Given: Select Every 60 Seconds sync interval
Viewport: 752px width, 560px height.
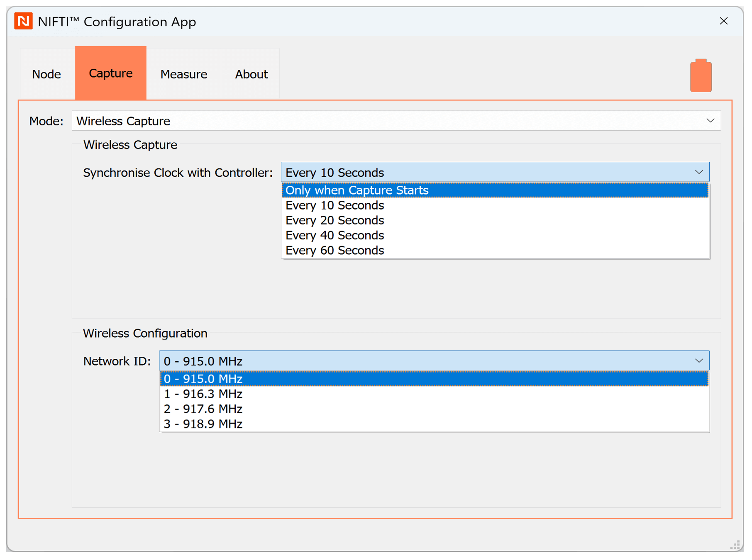Looking at the screenshot, I should coord(495,250).
